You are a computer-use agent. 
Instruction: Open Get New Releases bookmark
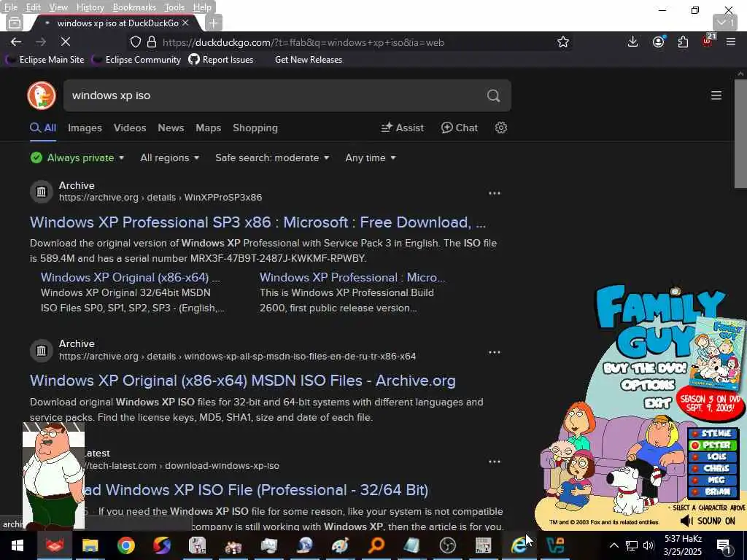pos(309,60)
